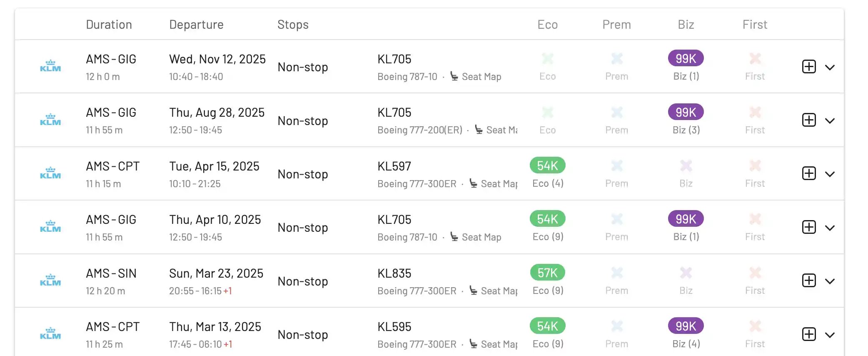
Task: Click the Biz column header
Action: [686, 25]
